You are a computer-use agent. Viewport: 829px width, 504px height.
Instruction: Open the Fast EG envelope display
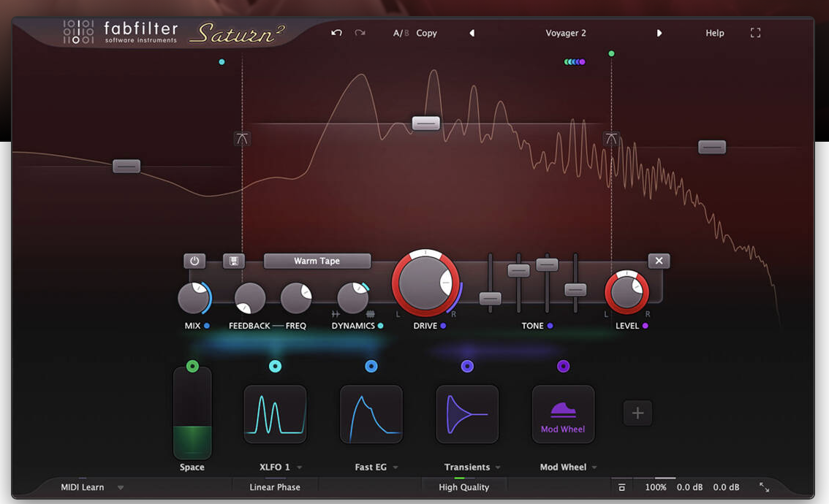[371, 414]
